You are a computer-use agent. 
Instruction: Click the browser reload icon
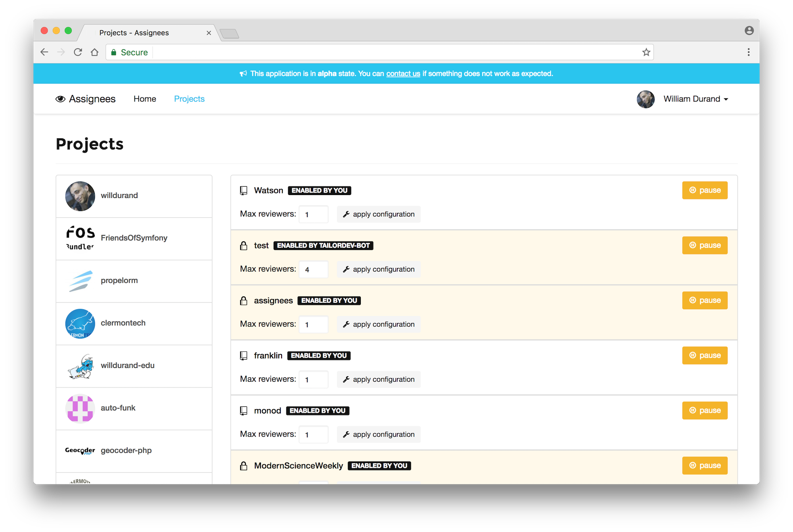tap(78, 52)
